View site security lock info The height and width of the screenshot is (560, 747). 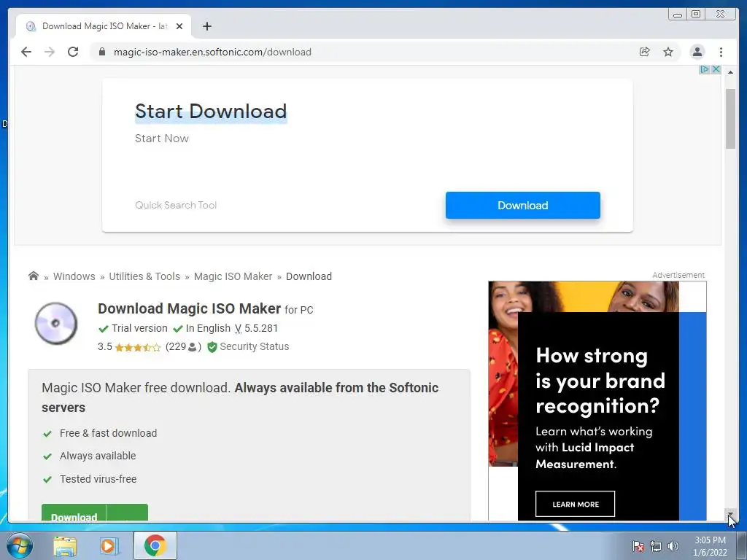click(x=101, y=52)
